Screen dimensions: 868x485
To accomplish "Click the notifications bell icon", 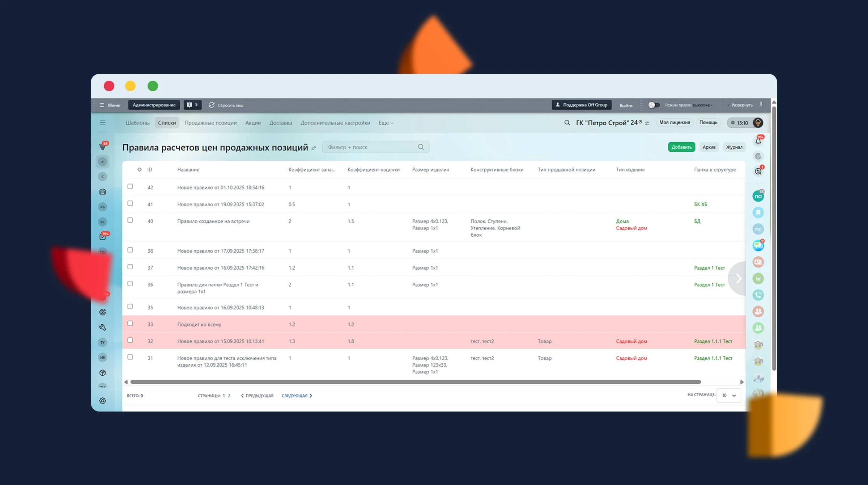I will click(758, 141).
